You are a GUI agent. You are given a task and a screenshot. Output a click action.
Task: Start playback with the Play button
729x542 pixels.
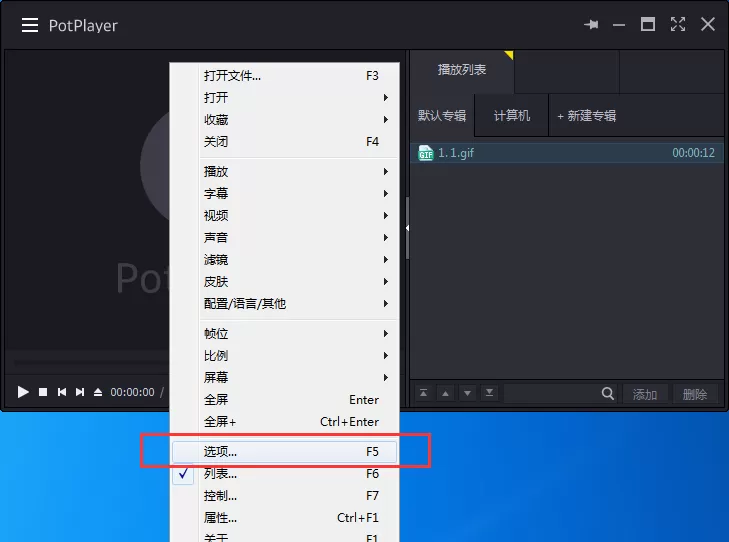(x=23, y=392)
